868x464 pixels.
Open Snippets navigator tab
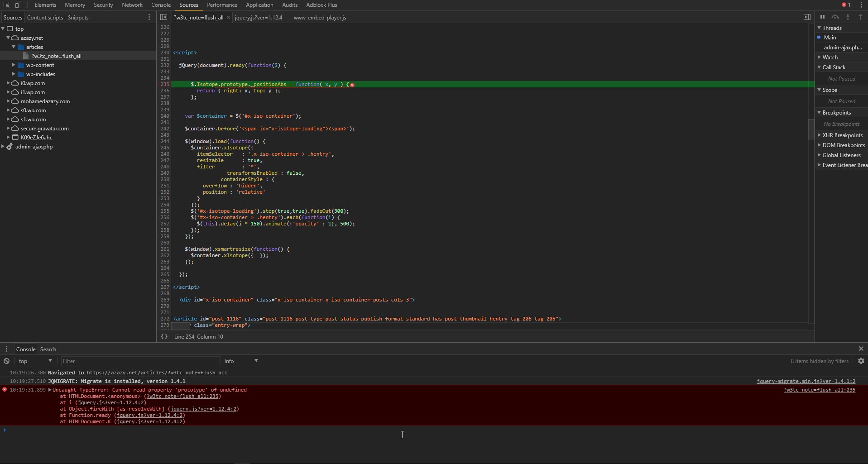click(78, 17)
